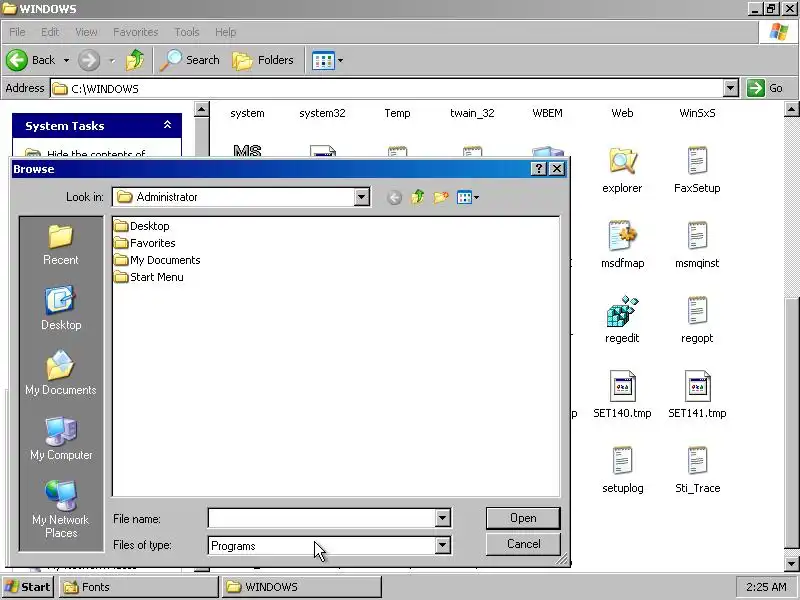Select the Desktop folder in file list

click(x=142, y=226)
